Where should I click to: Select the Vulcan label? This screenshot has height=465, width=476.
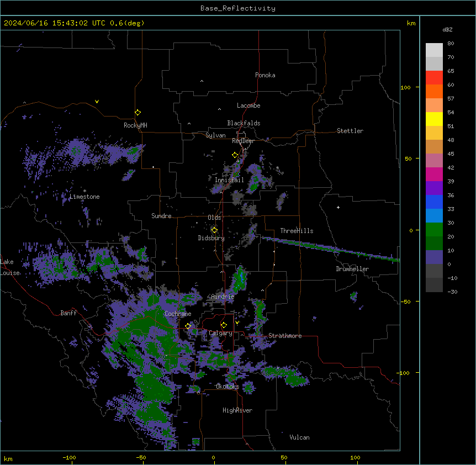(300, 437)
